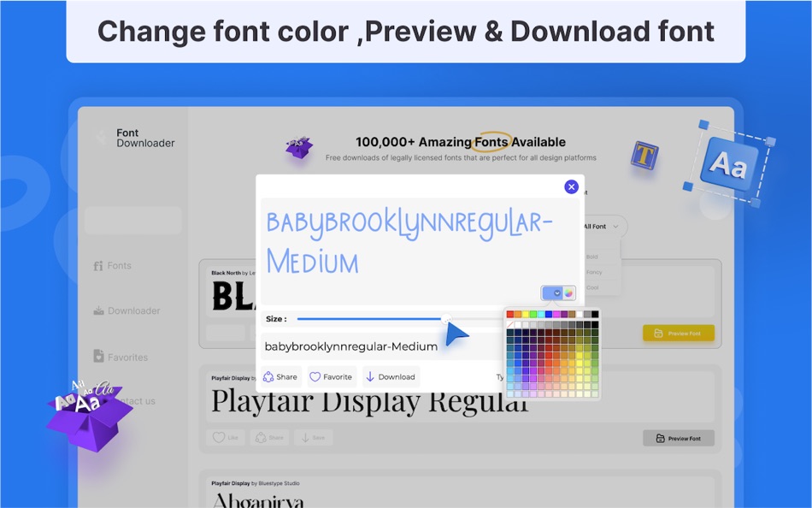
Task: Pick the orange swatch in palette top row
Action: point(518,314)
